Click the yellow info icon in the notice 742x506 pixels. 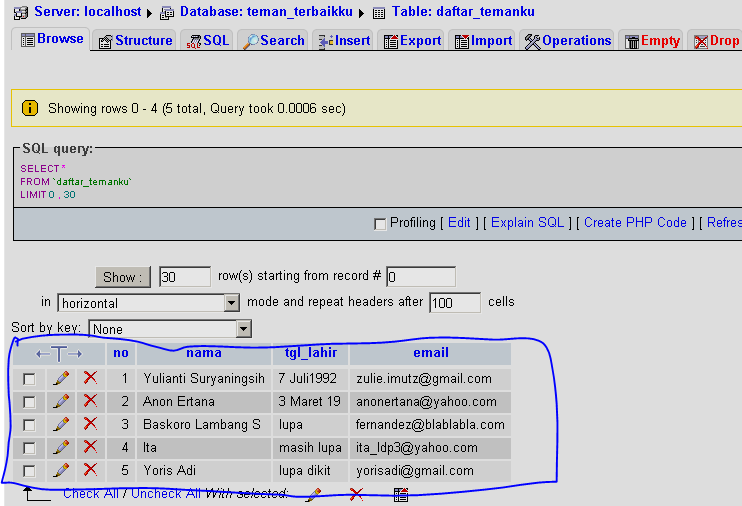point(30,108)
